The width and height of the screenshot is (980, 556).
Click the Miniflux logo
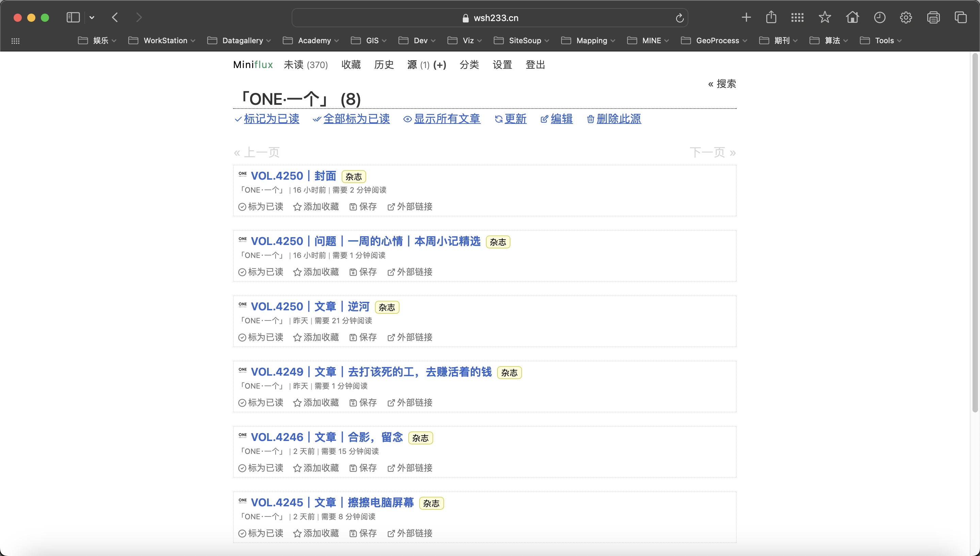click(253, 65)
